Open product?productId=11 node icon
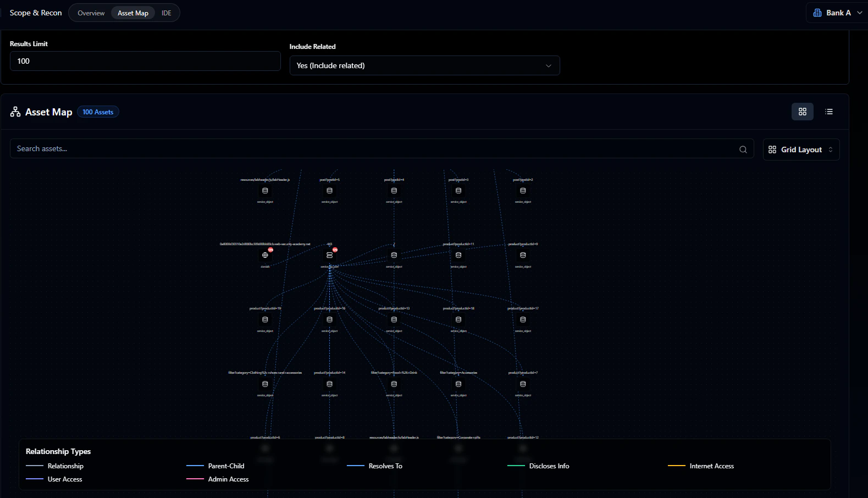The height and width of the screenshot is (498, 868). click(x=458, y=255)
